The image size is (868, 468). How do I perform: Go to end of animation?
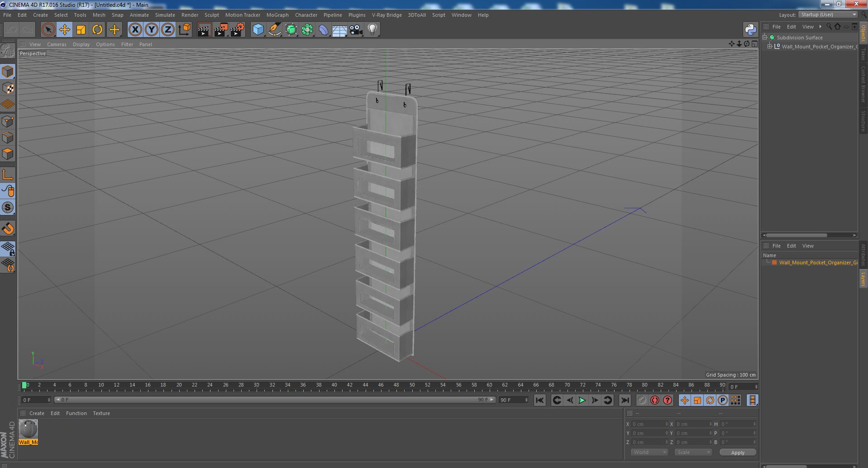625,400
